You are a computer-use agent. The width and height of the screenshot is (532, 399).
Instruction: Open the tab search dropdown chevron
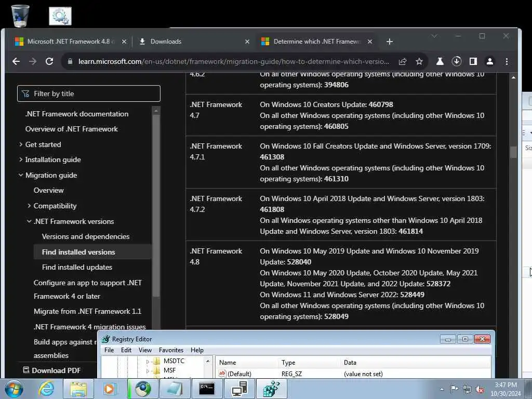pos(434,36)
